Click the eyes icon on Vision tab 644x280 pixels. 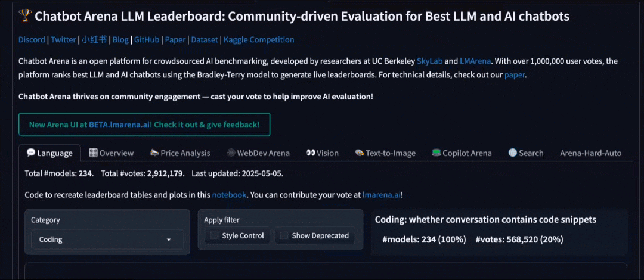311,153
